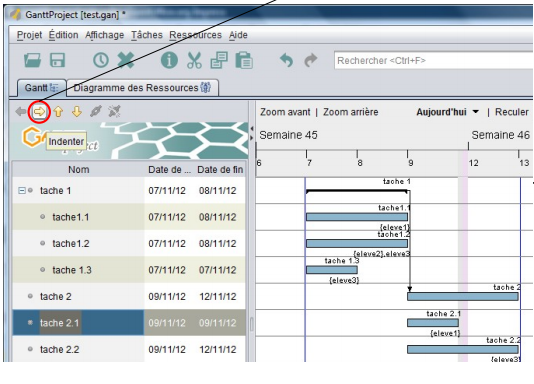Click the Date de début column header
This screenshot has height=384, width=534.
tap(169, 170)
